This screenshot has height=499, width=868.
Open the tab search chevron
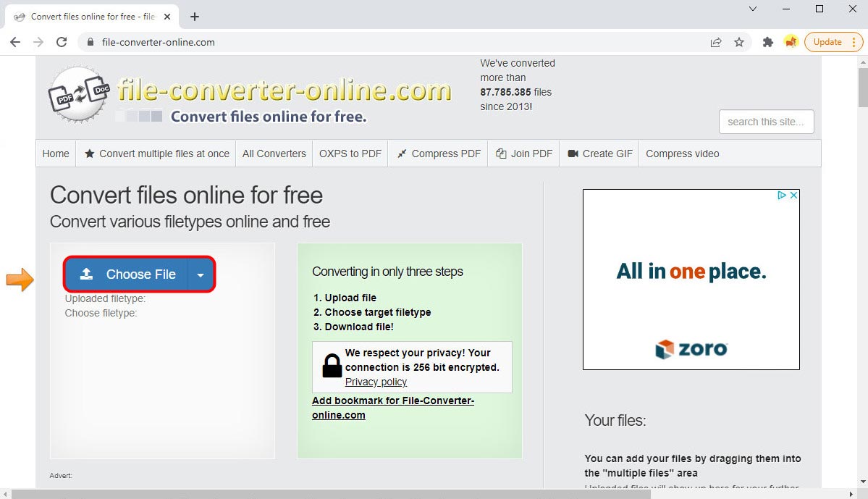coord(752,9)
